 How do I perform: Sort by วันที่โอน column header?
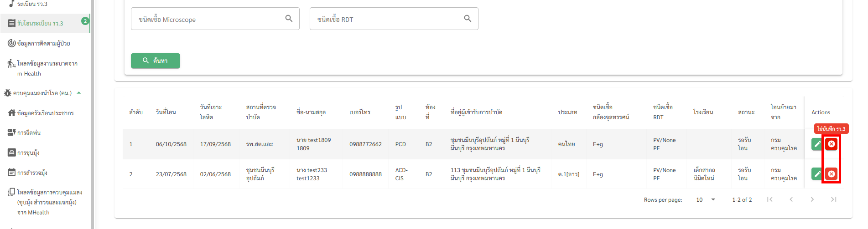click(166, 112)
